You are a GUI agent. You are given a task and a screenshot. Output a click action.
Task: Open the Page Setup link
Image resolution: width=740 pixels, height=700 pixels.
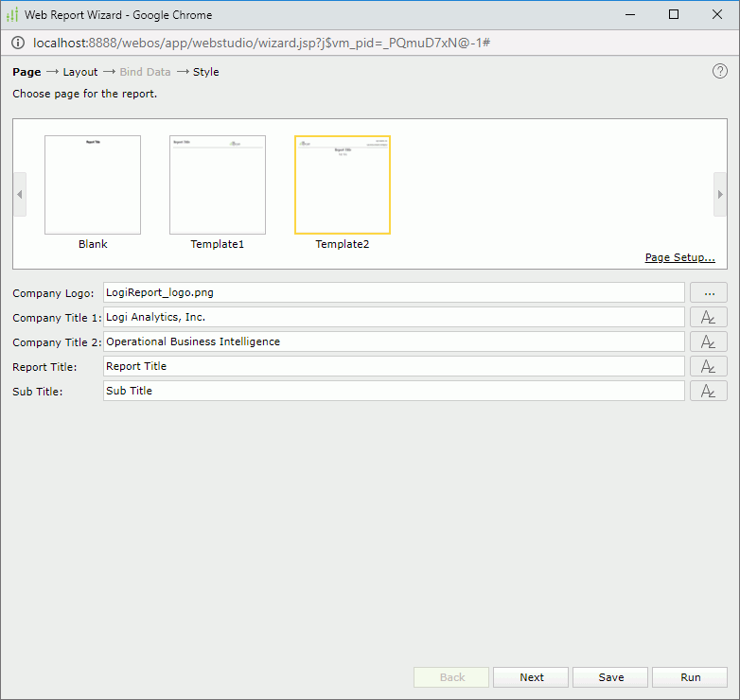tap(679, 257)
